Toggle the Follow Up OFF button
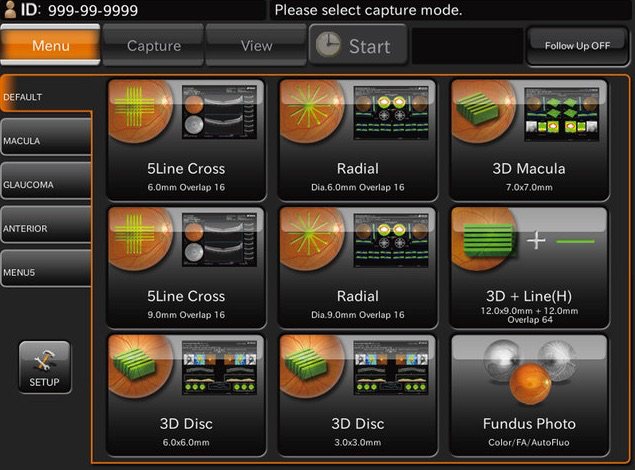 (576, 46)
